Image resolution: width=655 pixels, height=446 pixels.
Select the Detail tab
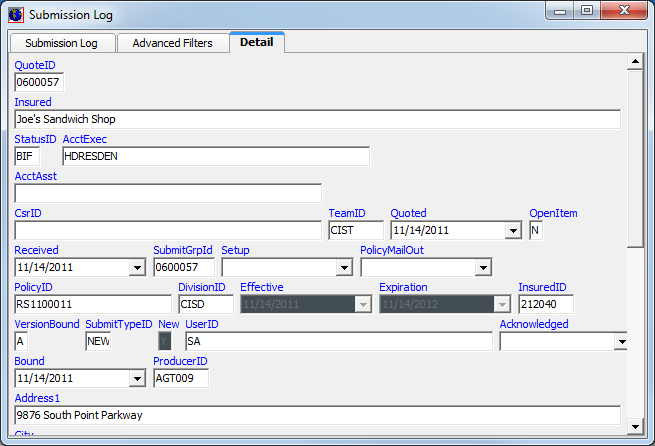point(257,42)
